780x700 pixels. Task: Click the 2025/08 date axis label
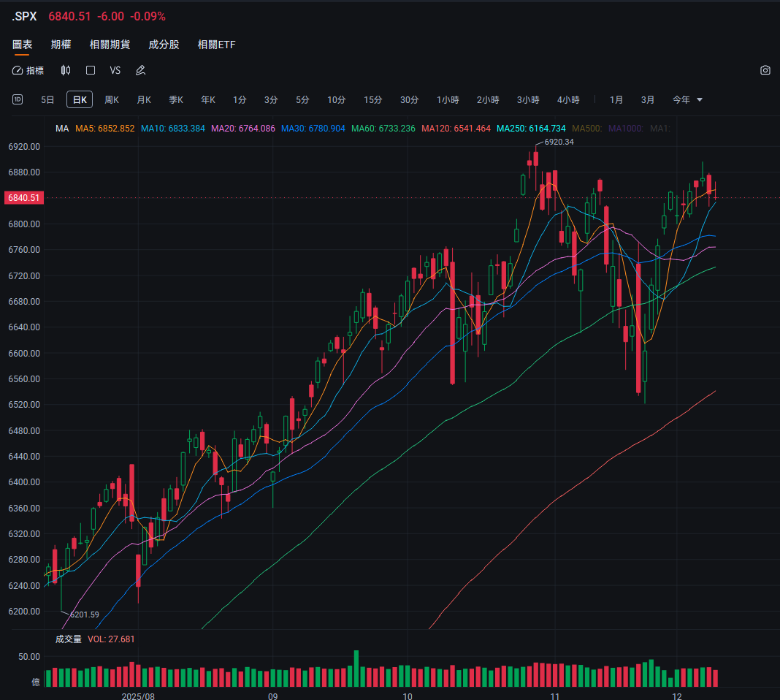point(138,696)
